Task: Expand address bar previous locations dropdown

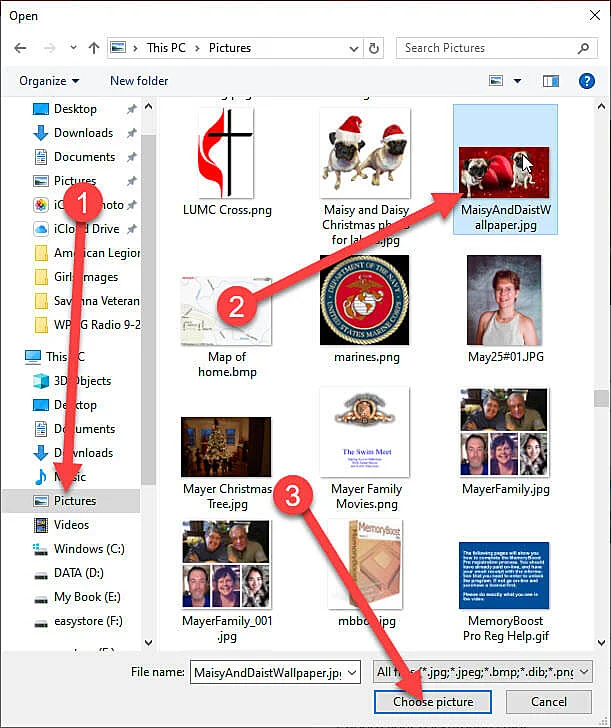Action: coord(354,48)
